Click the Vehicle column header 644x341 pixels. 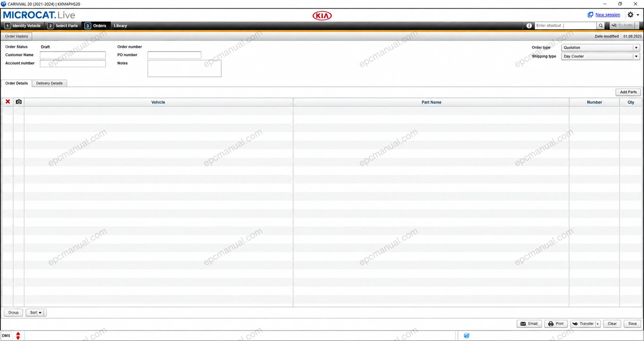point(158,102)
